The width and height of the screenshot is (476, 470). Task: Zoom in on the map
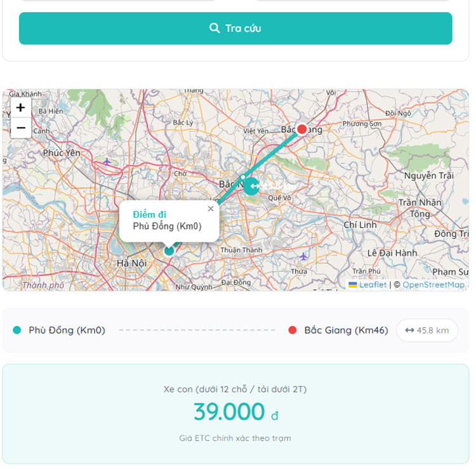pyautogui.click(x=21, y=108)
